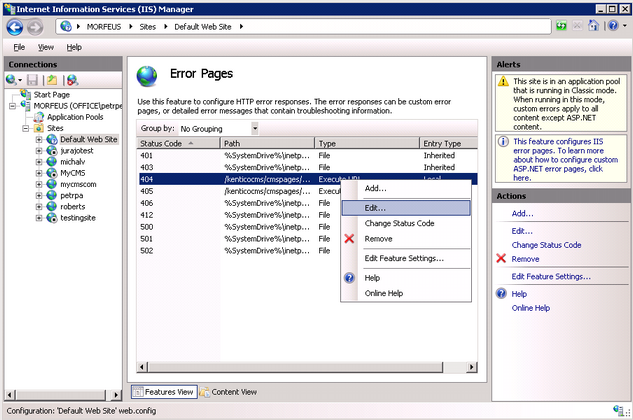This screenshot has width=633, height=420.
Task: Click the right arrow of the error list scrollbar
Action: 472,367
